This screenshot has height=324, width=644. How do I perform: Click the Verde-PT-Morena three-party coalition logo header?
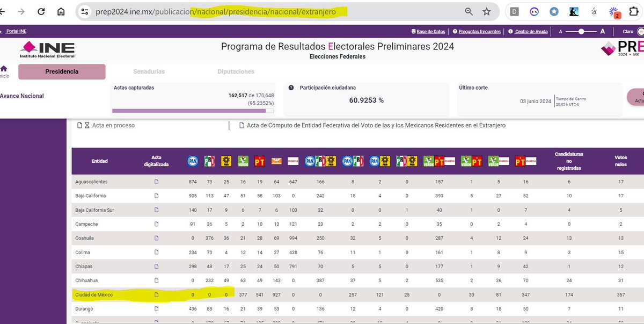tap(440, 161)
